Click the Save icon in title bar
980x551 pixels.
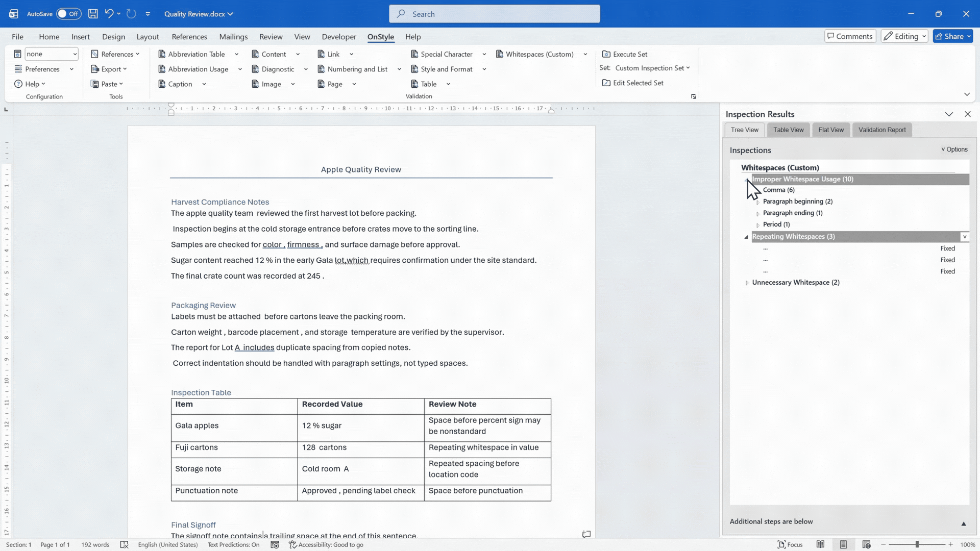click(93, 14)
